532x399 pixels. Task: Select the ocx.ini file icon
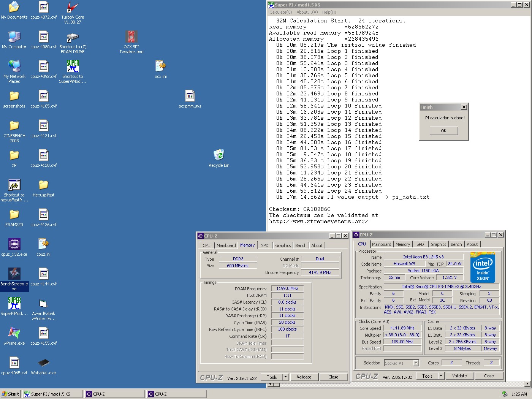coord(160,69)
